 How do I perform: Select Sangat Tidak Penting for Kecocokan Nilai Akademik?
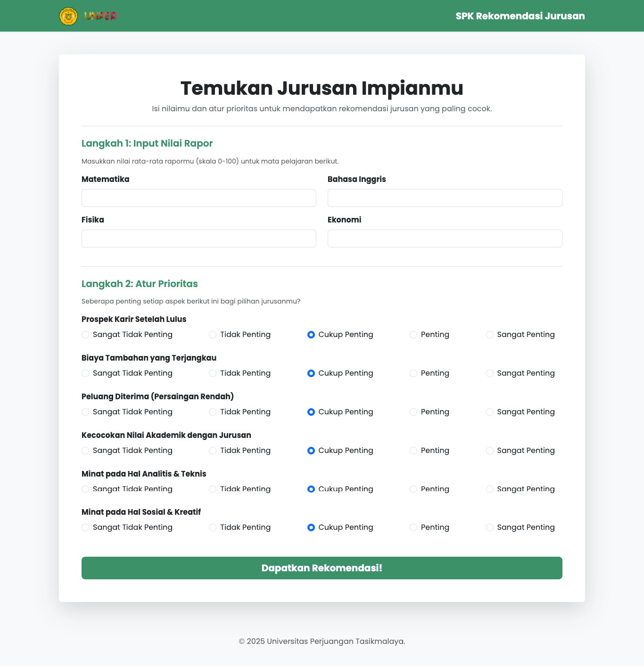(x=85, y=451)
